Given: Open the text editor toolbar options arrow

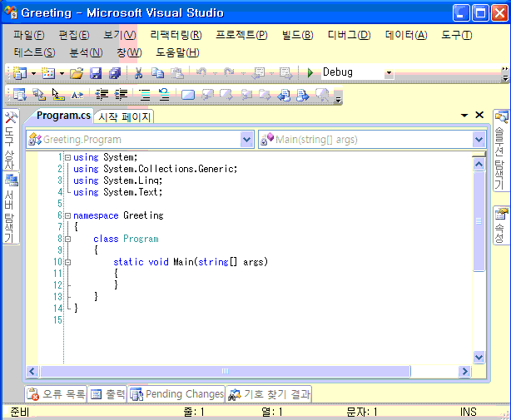Looking at the screenshot, I should [339, 99].
